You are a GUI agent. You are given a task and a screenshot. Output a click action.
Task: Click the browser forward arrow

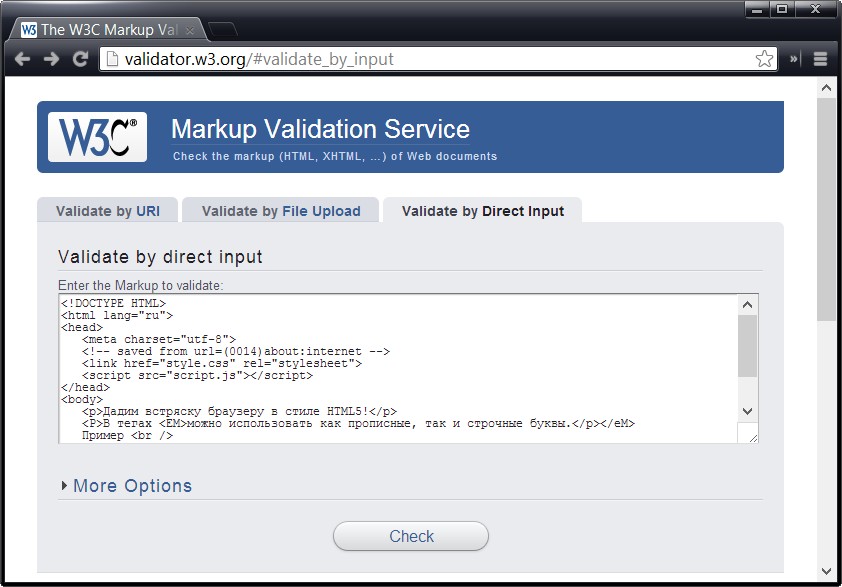pyautogui.click(x=52, y=59)
